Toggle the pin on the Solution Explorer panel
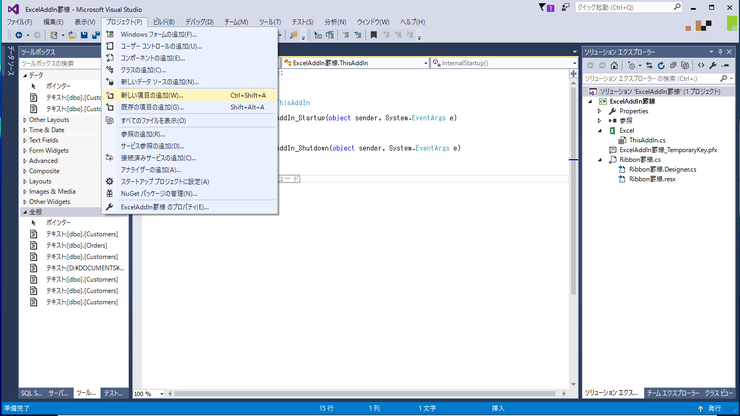Image resolution: width=740 pixels, height=416 pixels. pyautogui.click(x=720, y=52)
